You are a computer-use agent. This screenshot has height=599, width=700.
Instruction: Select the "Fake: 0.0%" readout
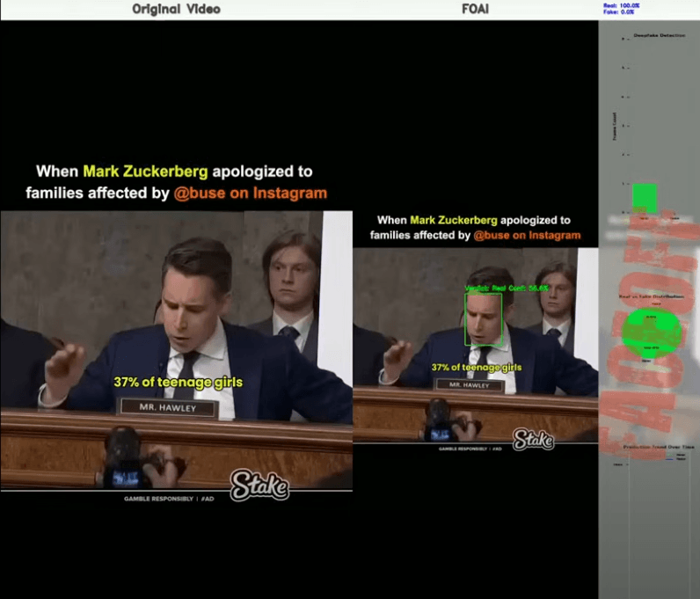(x=619, y=12)
